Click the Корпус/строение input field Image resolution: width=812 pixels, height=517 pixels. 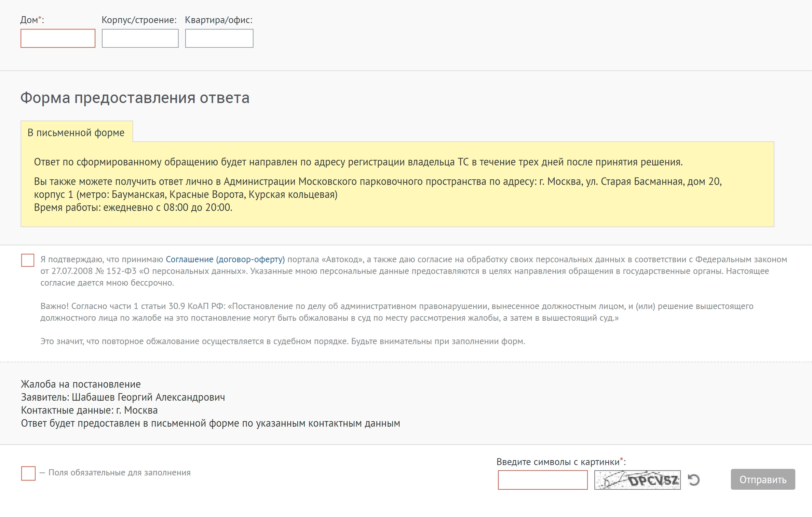pyautogui.click(x=140, y=38)
